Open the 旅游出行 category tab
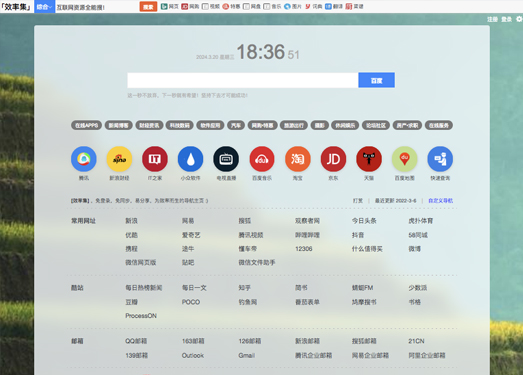 [x=294, y=125]
